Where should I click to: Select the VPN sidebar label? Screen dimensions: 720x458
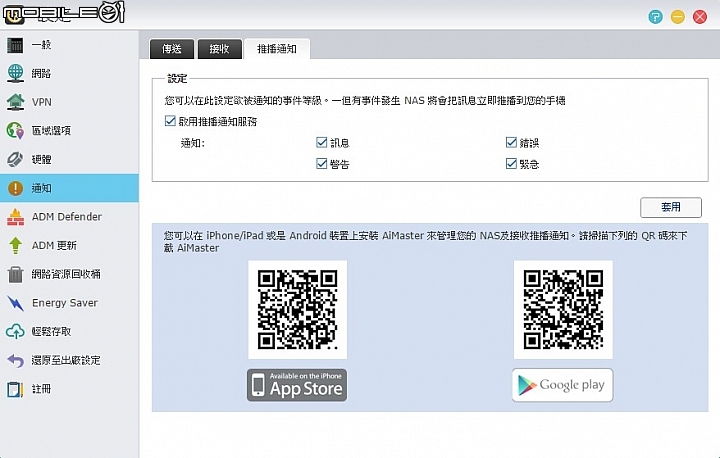[42, 102]
